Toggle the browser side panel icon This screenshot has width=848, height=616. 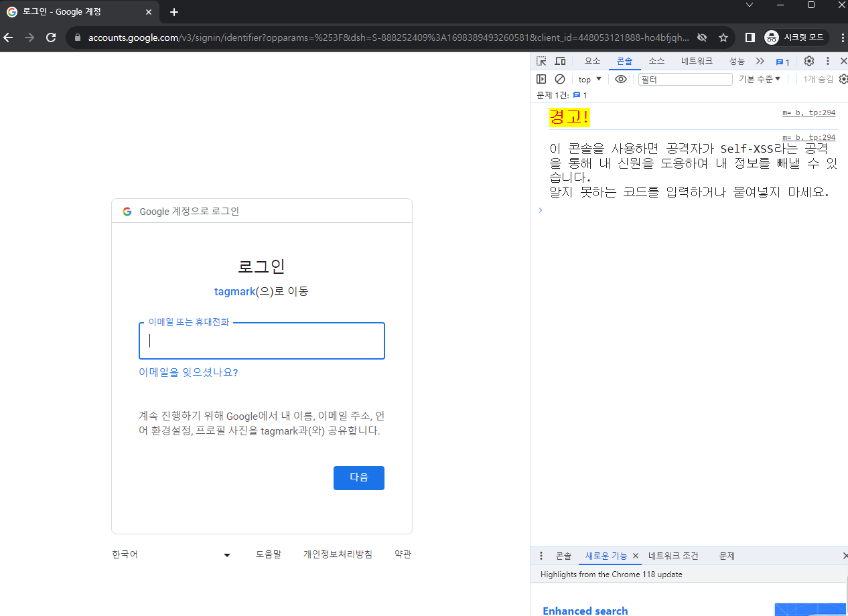point(750,37)
